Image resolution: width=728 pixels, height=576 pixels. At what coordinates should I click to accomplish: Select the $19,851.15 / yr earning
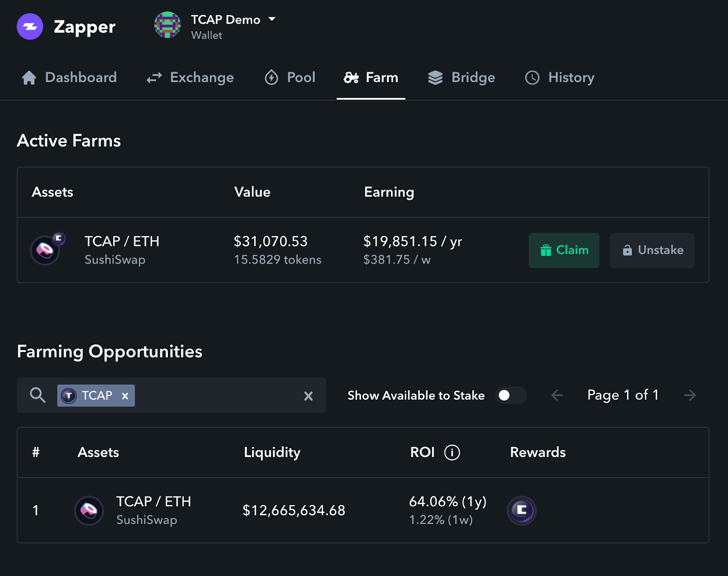pyautogui.click(x=413, y=241)
